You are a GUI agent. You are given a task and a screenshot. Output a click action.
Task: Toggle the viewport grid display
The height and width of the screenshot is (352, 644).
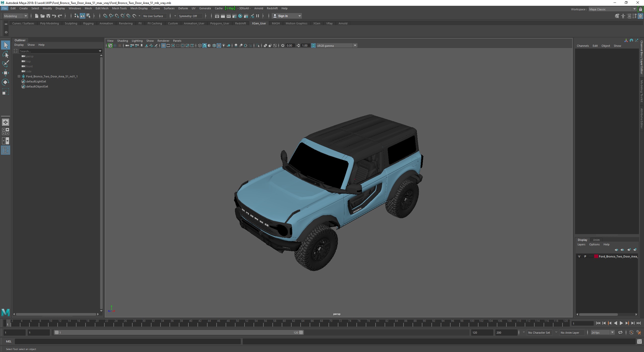(x=164, y=46)
